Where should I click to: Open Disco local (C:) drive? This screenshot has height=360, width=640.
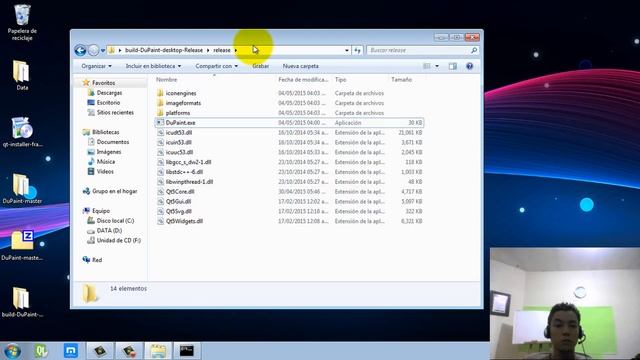(115, 220)
